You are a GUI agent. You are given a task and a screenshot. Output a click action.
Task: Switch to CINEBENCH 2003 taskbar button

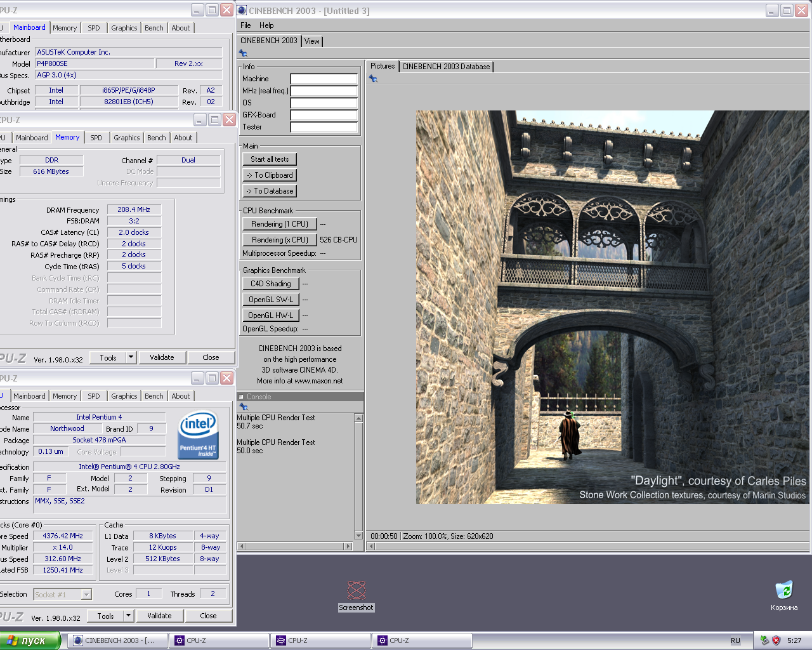tap(118, 640)
